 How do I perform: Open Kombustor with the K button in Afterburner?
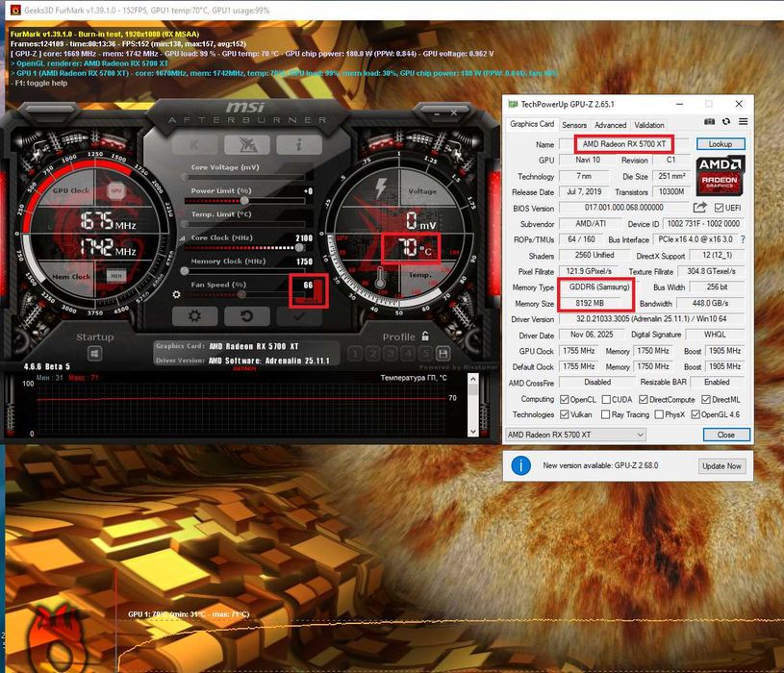pos(194,145)
